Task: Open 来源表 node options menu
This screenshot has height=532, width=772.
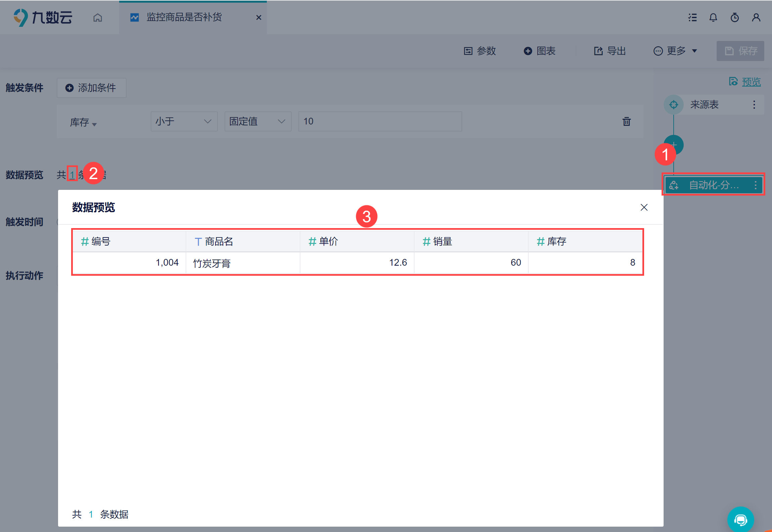Action: (754, 105)
